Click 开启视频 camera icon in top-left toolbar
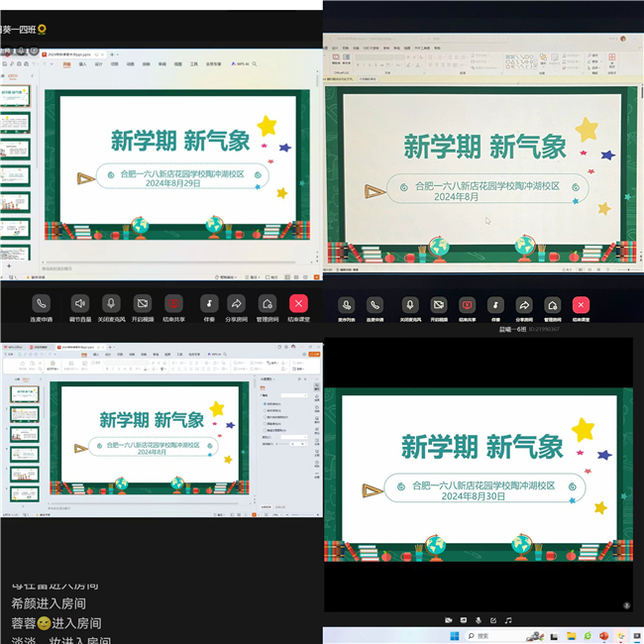Screen dimensions: 644x644 pos(143,303)
